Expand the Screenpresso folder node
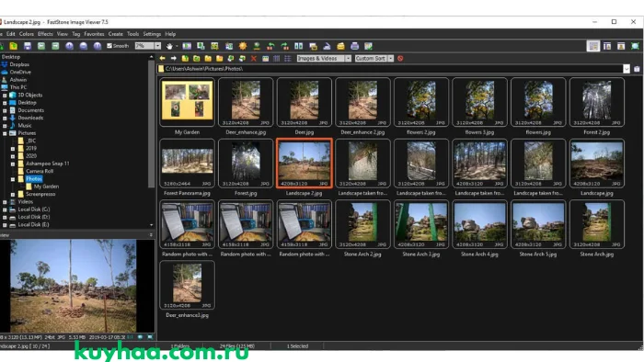The image size is (644, 362). (x=13, y=195)
